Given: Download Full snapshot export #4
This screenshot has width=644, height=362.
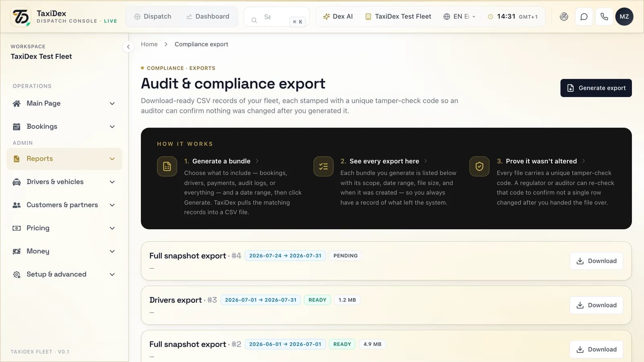Looking at the screenshot, I should tap(596, 261).
